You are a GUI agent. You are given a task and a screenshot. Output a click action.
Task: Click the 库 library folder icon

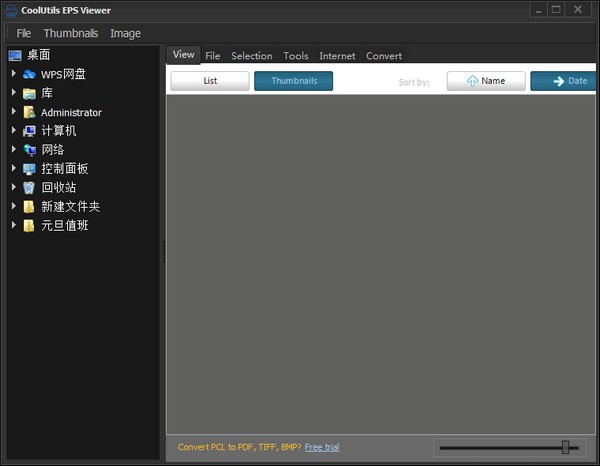point(29,93)
